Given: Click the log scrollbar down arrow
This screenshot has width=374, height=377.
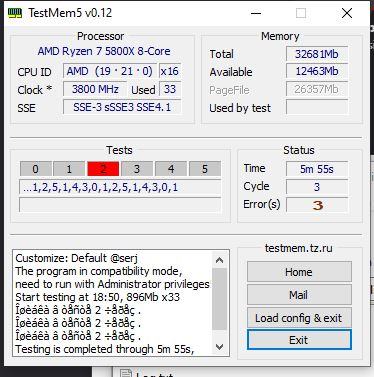Looking at the screenshot, I should [219, 347].
